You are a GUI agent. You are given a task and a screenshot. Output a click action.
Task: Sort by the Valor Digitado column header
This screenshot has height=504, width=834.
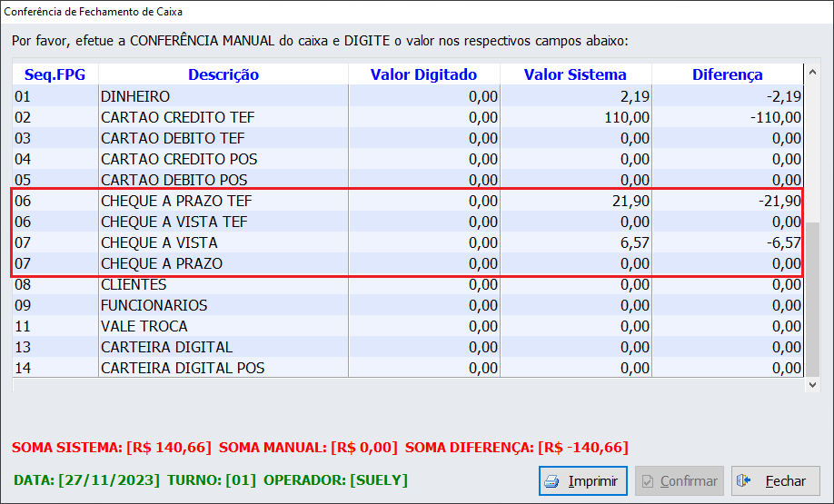[423, 74]
